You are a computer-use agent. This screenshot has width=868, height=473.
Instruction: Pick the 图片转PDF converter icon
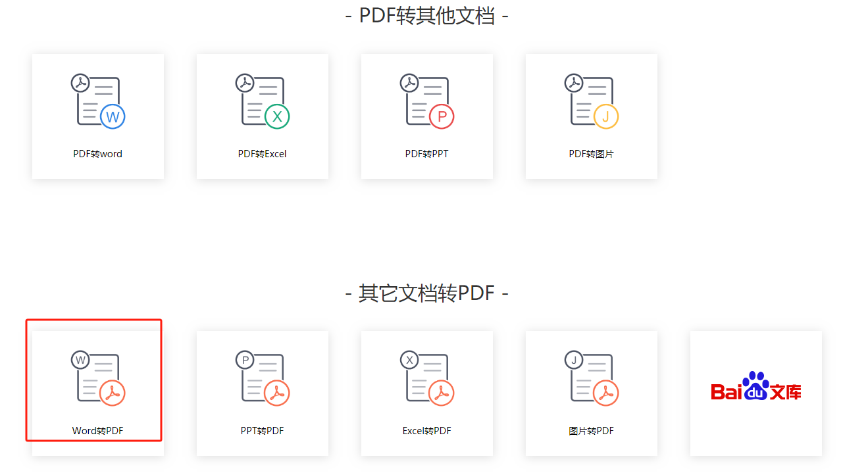pyautogui.click(x=592, y=378)
